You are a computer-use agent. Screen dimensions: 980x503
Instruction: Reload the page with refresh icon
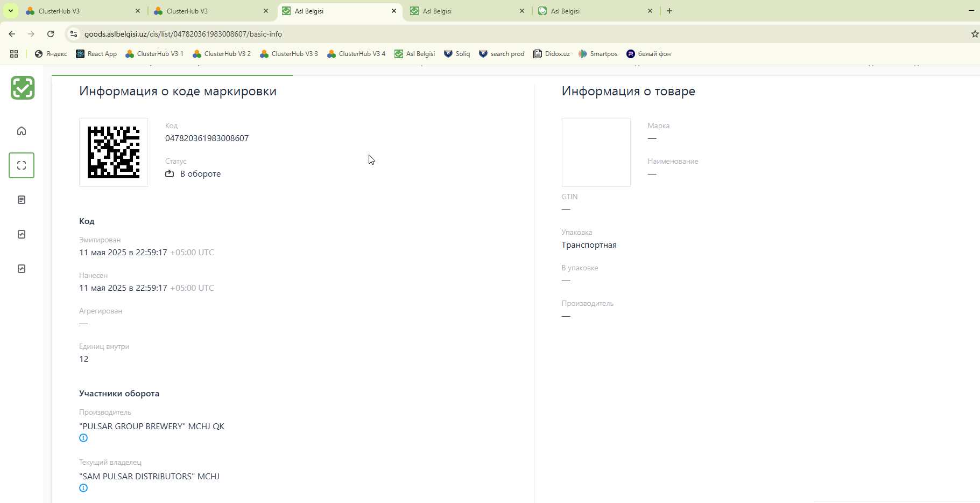click(51, 34)
